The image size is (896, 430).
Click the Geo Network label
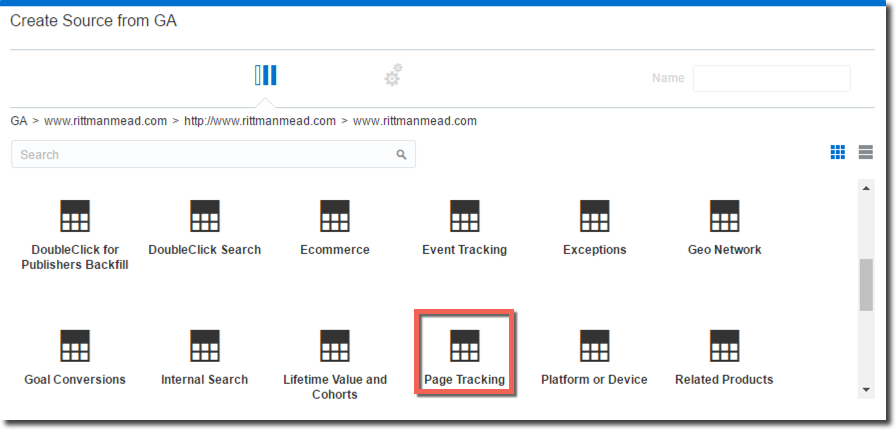[x=725, y=250]
